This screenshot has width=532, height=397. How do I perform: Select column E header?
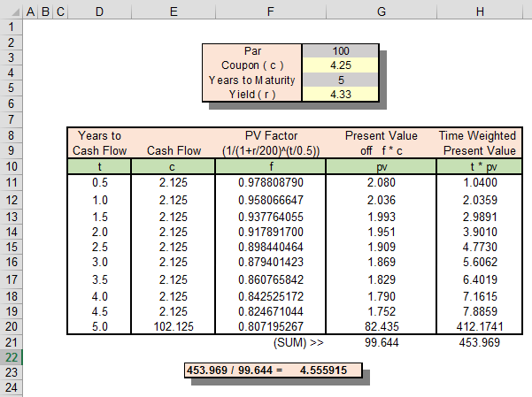[173, 11]
